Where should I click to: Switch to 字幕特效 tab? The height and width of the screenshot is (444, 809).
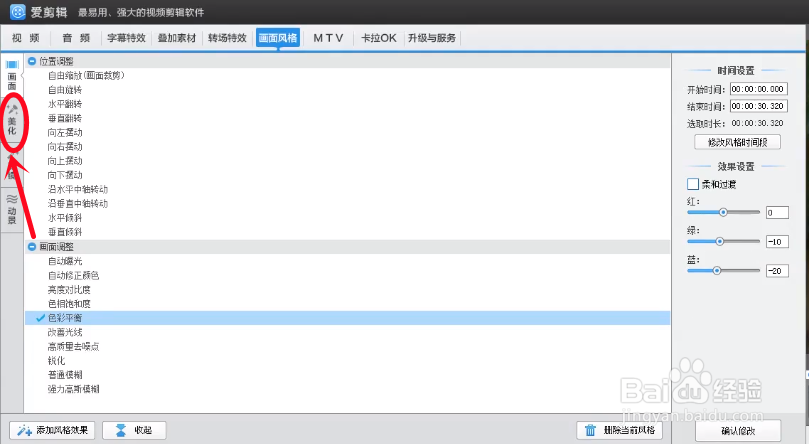126,38
